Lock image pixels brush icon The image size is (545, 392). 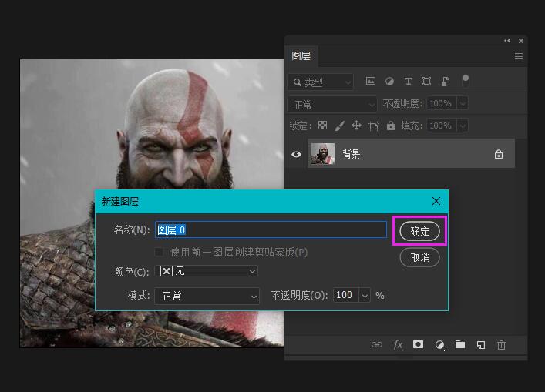pyautogui.click(x=340, y=126)
